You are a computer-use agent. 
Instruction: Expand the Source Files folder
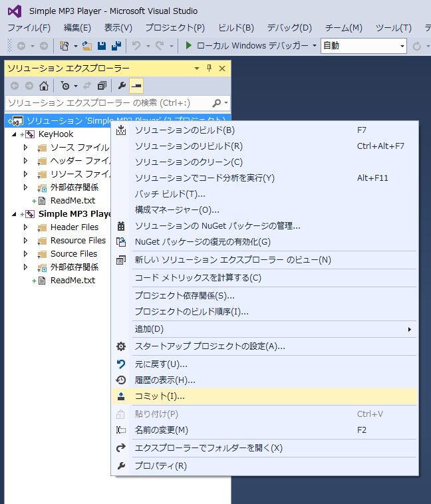[26, 254]
